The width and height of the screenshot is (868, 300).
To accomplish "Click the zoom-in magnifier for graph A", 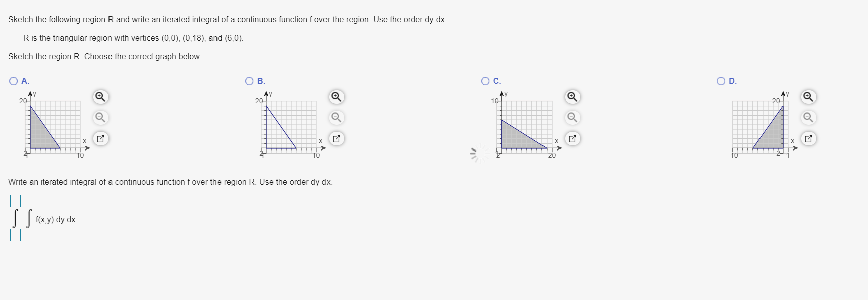I will coord(100,97).
